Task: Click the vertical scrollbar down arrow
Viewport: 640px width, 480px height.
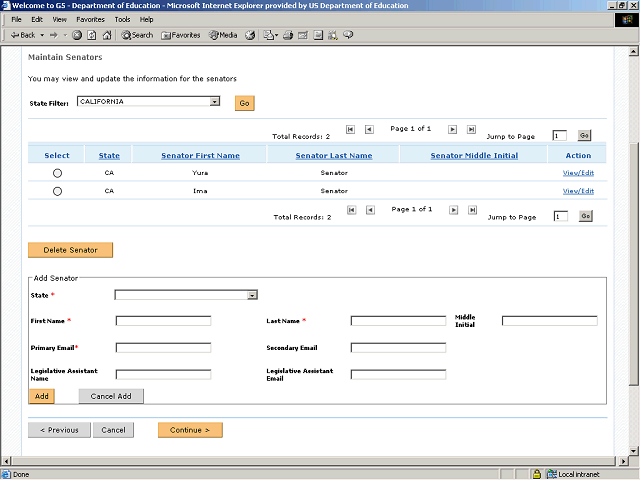Action: click(x=633, y=451)
